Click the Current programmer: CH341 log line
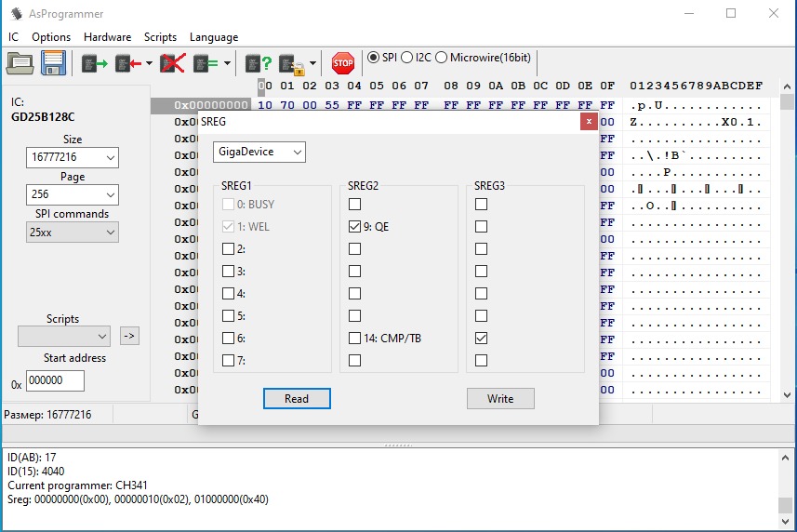Image resolution: width=797 pixels, height=532 pixels. click(77, 485)
